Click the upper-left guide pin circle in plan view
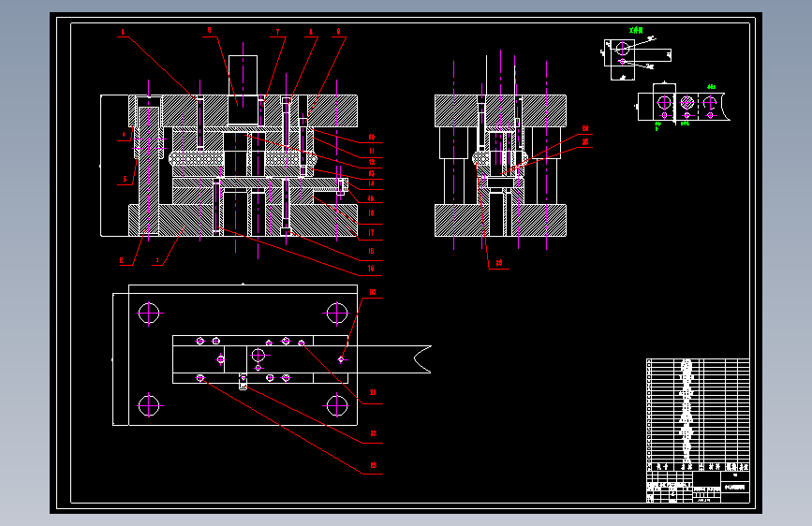 pos(149,314)
